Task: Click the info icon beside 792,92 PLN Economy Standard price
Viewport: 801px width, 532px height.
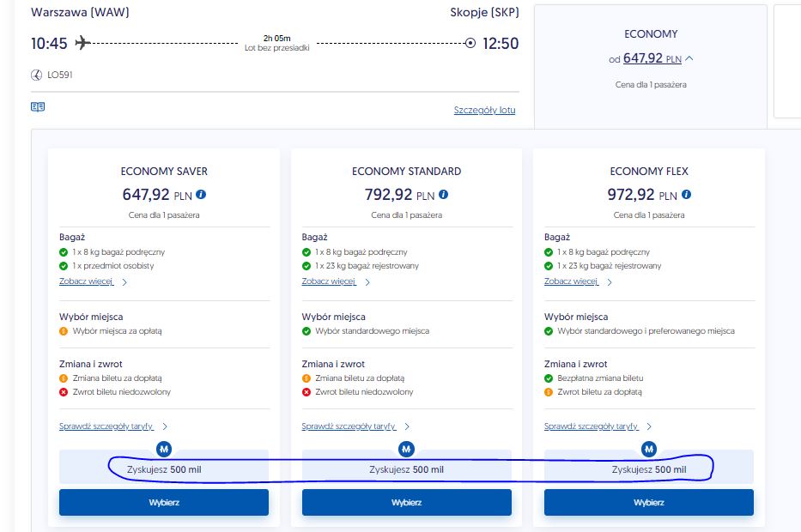Action: 443,195
